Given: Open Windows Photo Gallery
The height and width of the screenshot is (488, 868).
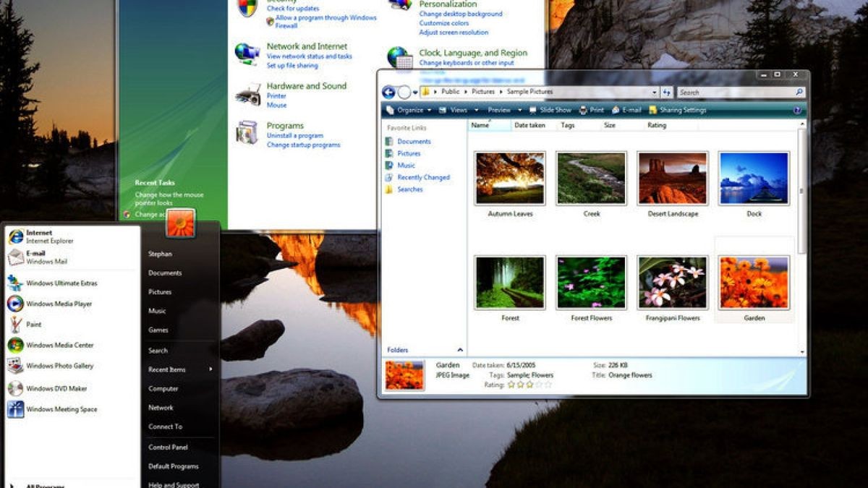Looking at the screenshot, I should pos(59,366).
